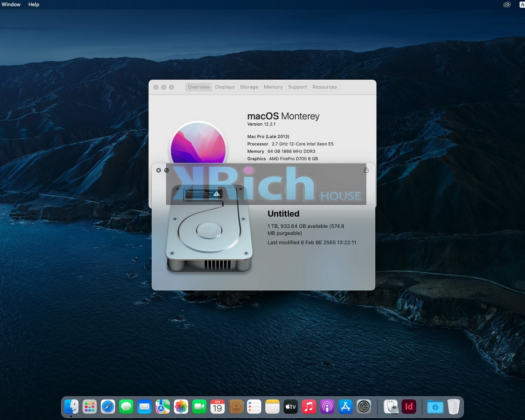Launch the App Store
This screenshot has height=420, width=525.
point(345,407)
